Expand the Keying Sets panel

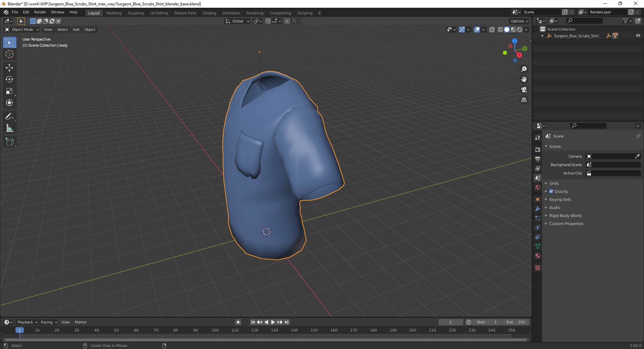(x=560, y=199)
